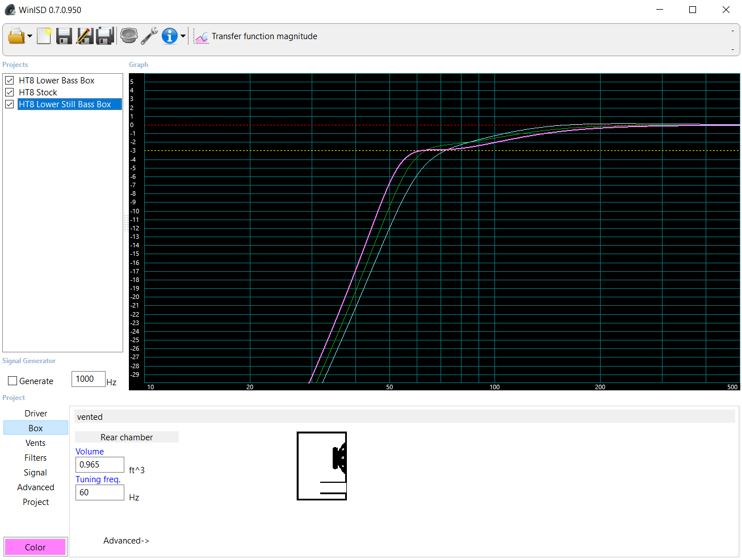Switch to the Signal tab
Screen dimensions: 742x560
36,473
